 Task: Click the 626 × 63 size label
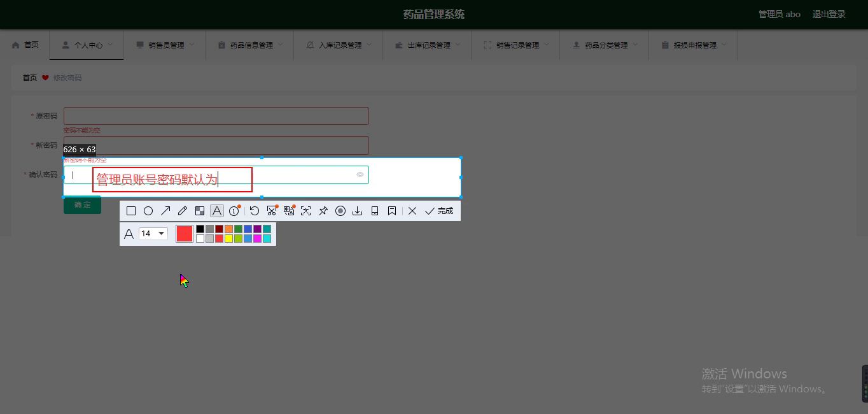80,150
